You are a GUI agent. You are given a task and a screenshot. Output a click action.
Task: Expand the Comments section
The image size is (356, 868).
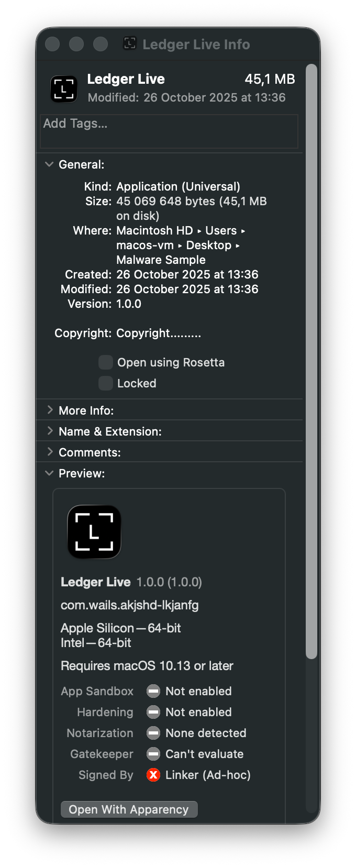[x=50, y=451]
